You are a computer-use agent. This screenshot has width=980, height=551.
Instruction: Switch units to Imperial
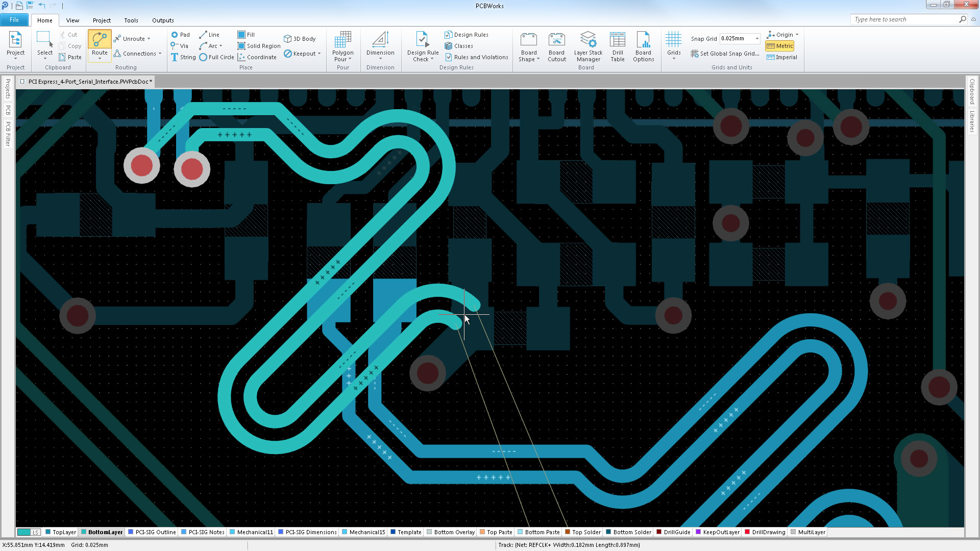point(781,57)
